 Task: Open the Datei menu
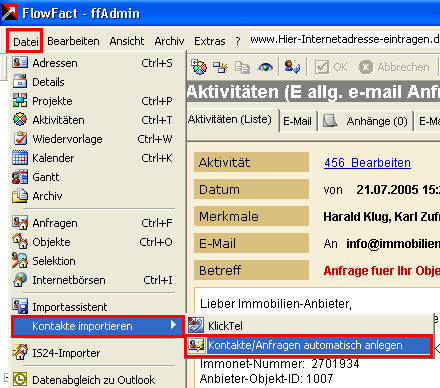pyautogui.click(x=25, y=41)
